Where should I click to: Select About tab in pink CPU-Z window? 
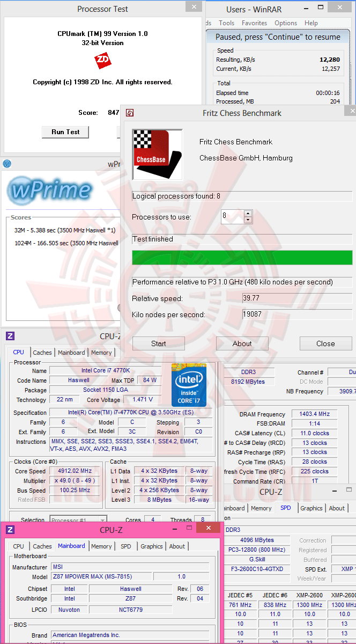pos(177,546)
